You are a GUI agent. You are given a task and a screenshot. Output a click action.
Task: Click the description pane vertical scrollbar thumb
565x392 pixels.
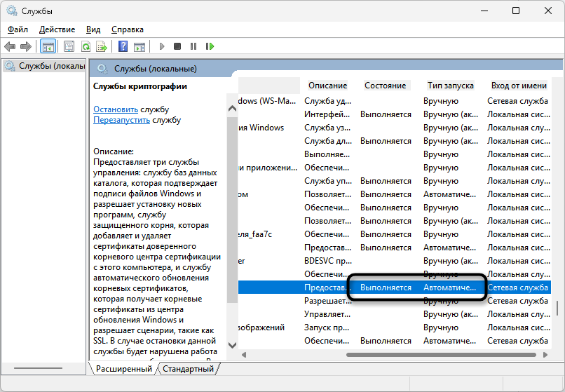coord(233,210)
